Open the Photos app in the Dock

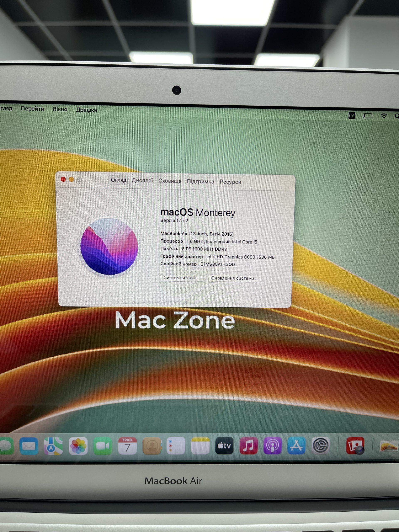coord(78,446)
